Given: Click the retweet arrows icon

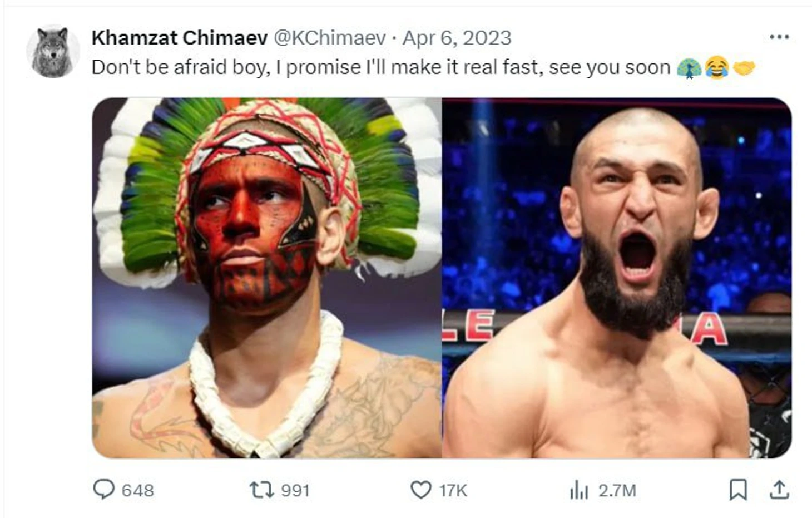Looking at the screenshot, I should (261, 490).
